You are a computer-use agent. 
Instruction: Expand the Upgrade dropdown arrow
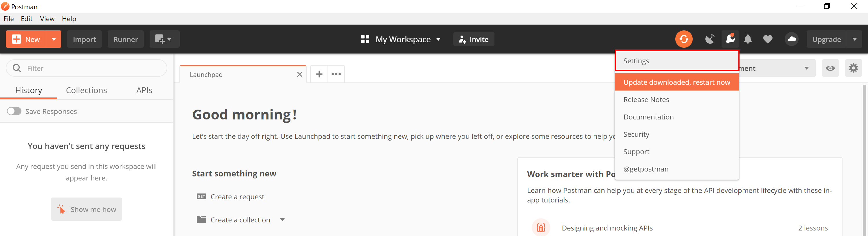854,39
